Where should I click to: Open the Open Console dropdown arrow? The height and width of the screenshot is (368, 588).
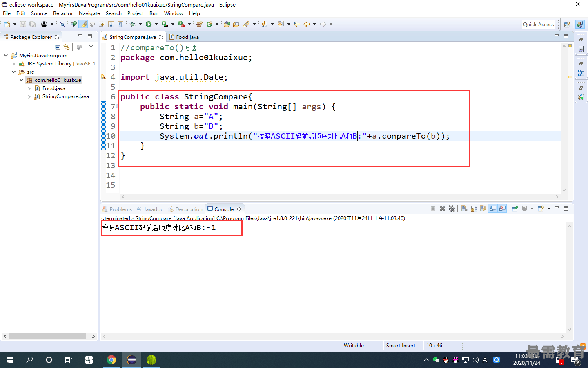[x=548, y=209]
